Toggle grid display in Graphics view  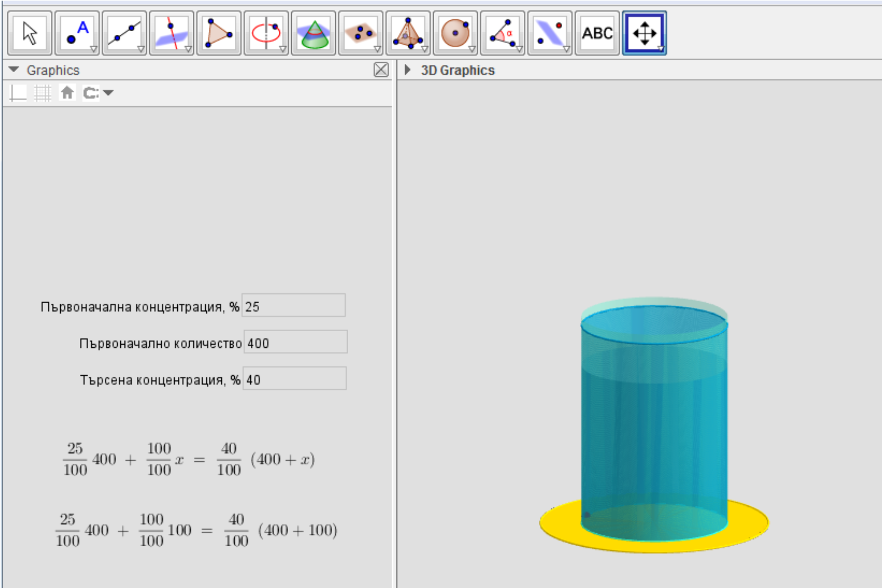pos(43,93)
